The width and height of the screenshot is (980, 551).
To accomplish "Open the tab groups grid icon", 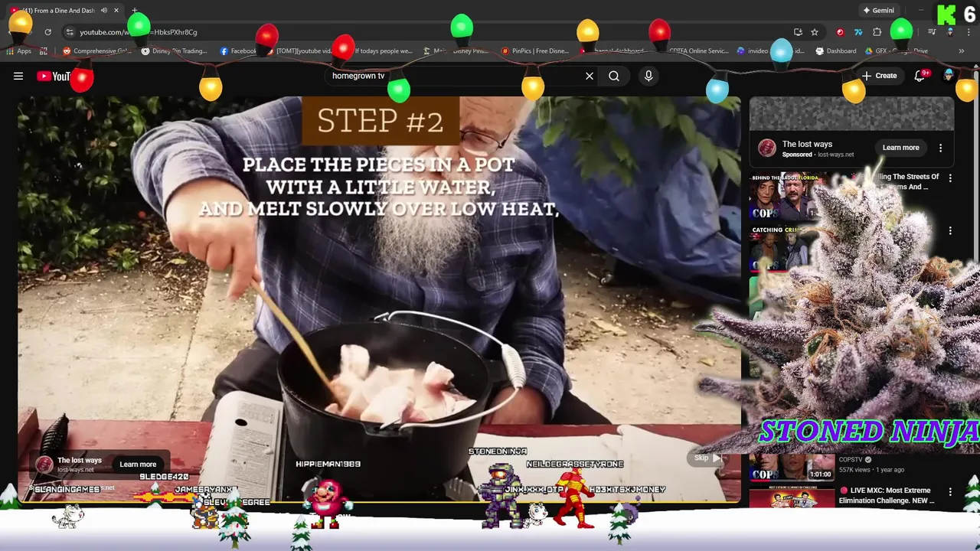I will [x=44, y=51].
